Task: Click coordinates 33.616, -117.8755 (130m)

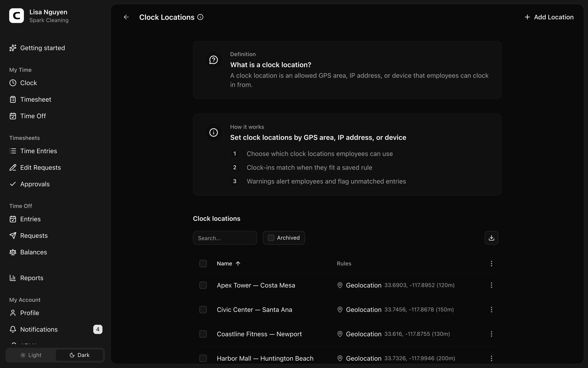Action: coord(417,334)
